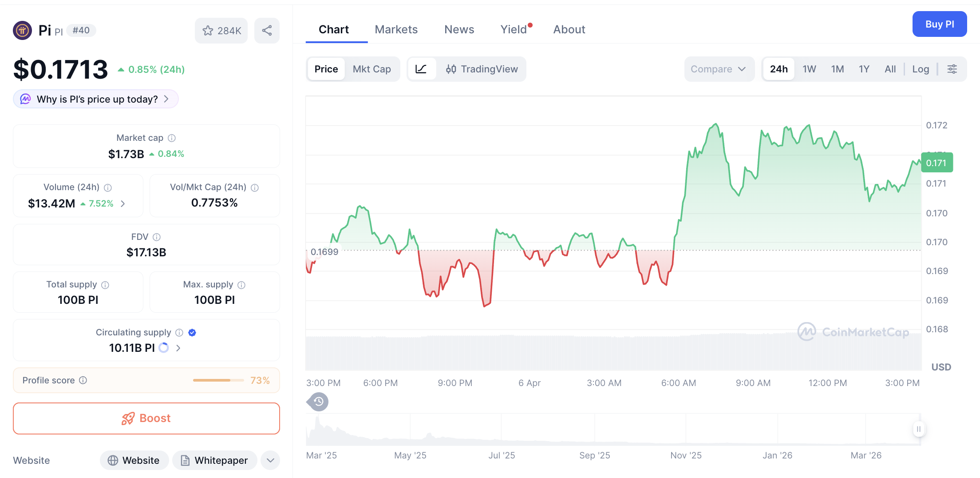Select the line chart type icon
The width and height of the screenshot is (980, 478).
(x=422, y=69)
